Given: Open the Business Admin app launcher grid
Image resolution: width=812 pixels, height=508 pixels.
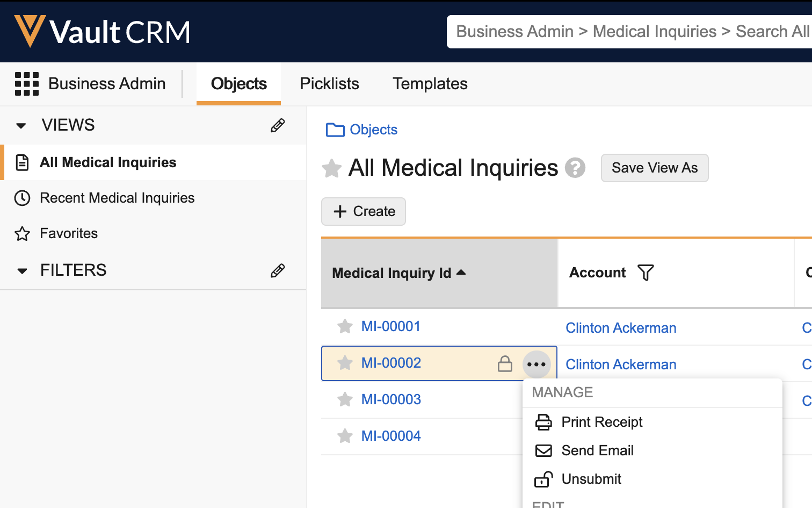Looking at the screenshot, I should pos(26,83).
